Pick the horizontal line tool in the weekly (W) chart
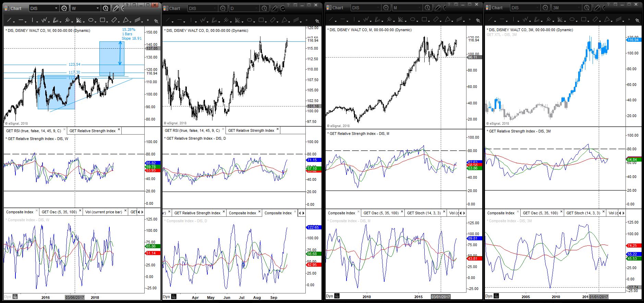This screenshot has height=303, width=644. (21, 20)
